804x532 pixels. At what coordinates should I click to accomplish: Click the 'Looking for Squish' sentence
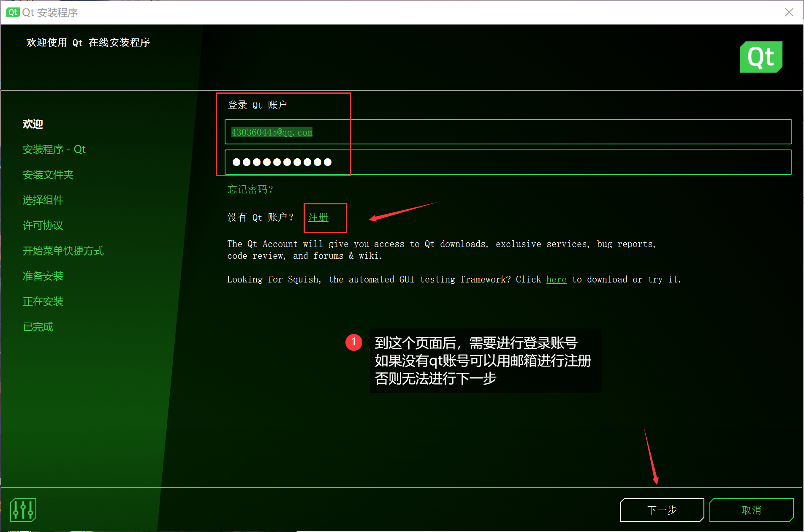[x=454, y=280]
